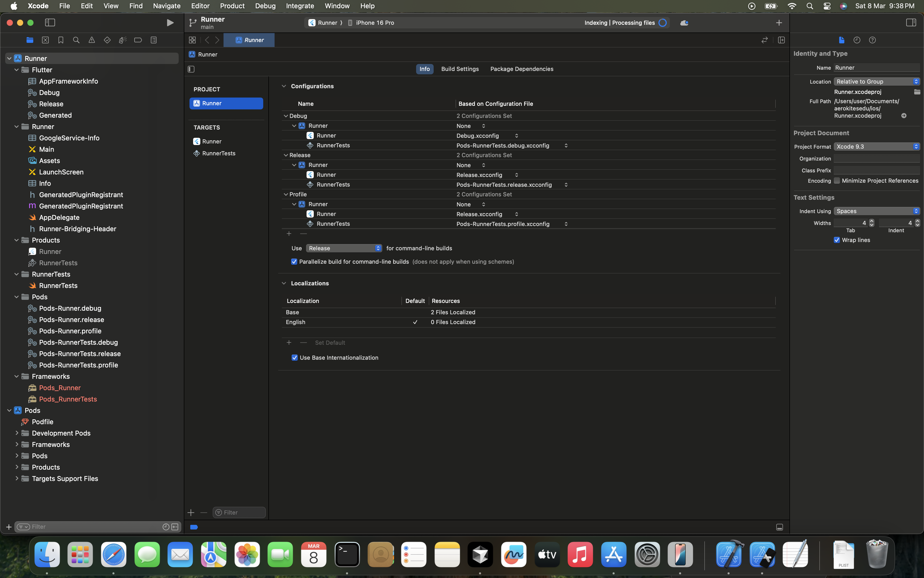Open the Location Relative to Group dropdown
Screen dimensions: 924x578
(x=877, y=82)
